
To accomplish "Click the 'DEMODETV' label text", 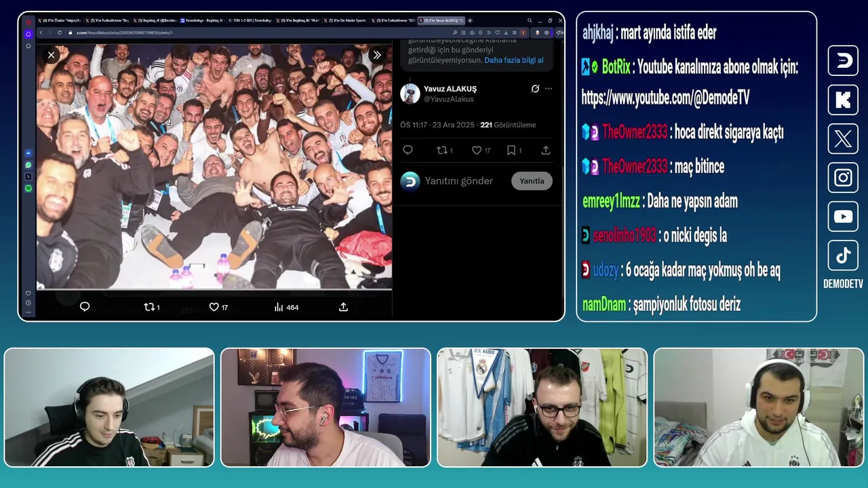I will (843, 284).
